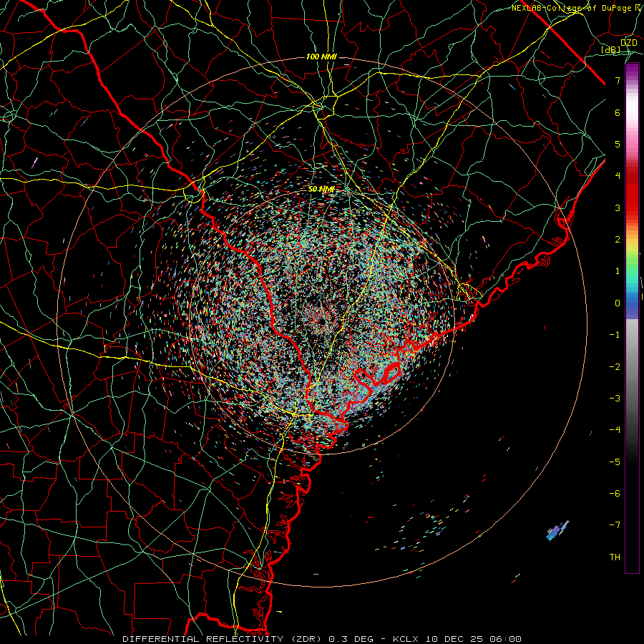Screen dimensions: 644x644
Task: Click the NEXLAB-College of DuPage credit text
Action: point(577,8)
